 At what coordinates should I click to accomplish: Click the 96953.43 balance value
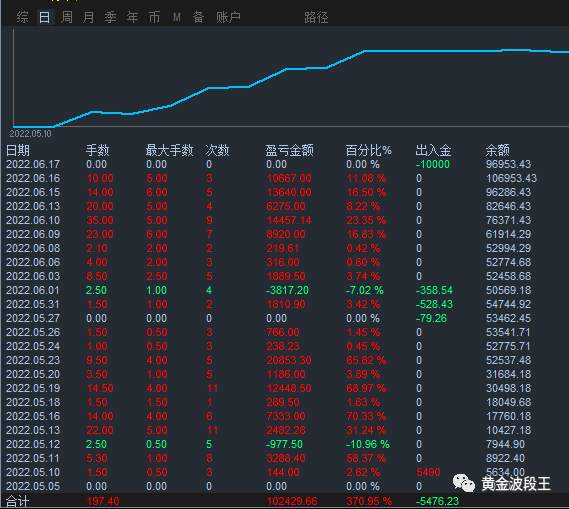(508, 164)
